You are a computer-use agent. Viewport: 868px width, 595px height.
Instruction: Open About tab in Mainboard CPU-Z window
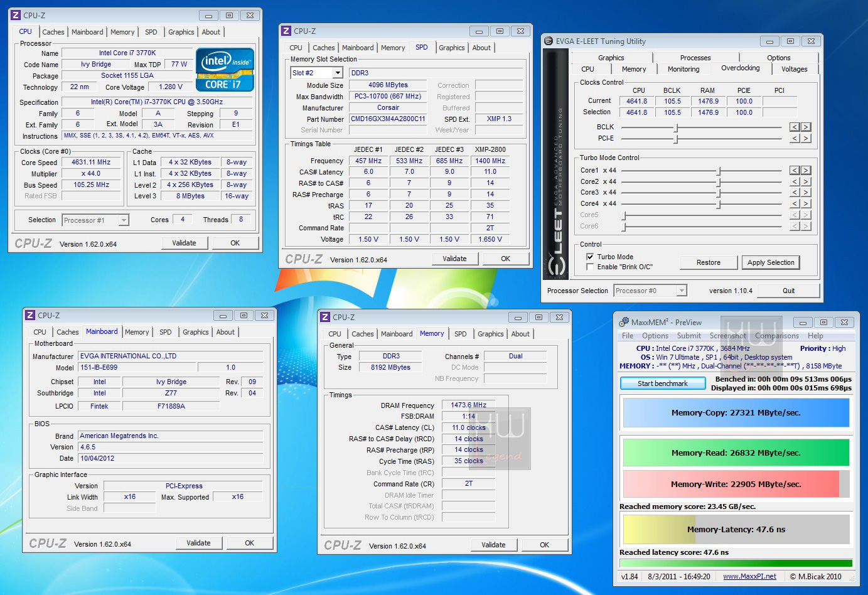pos(225,332)
